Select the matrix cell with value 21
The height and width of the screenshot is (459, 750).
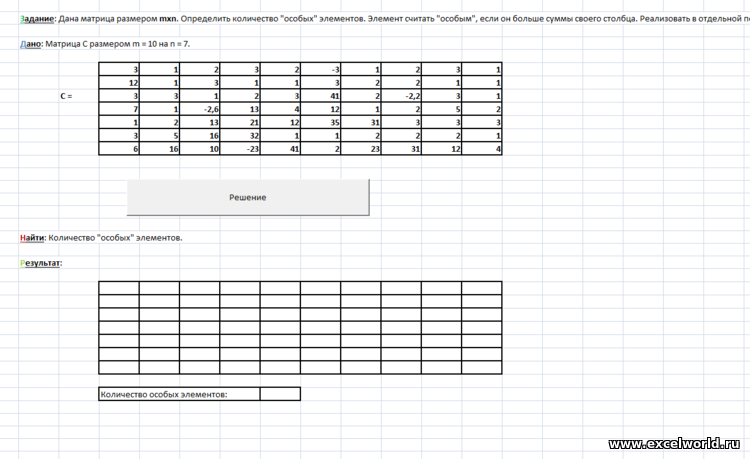pos(240,122)
